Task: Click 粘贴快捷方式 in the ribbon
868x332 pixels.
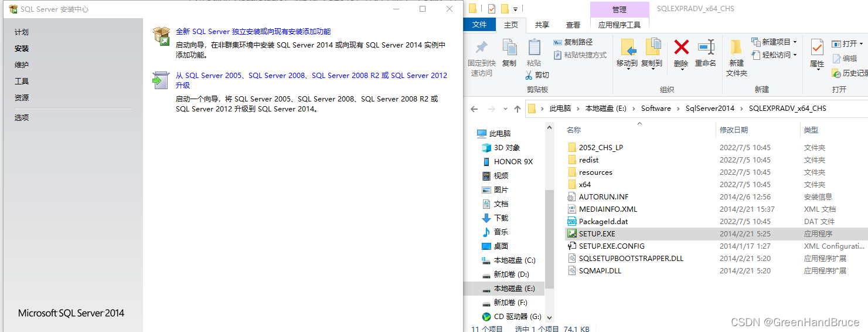Action: [580, 55]
